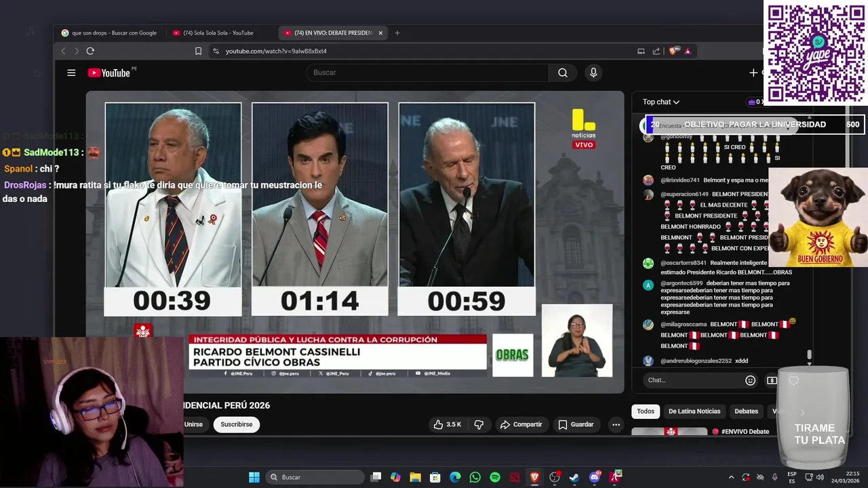This screenshot has height=488, width=868.
Task: Select the De Latina Noticias chip
Action: 694,411
